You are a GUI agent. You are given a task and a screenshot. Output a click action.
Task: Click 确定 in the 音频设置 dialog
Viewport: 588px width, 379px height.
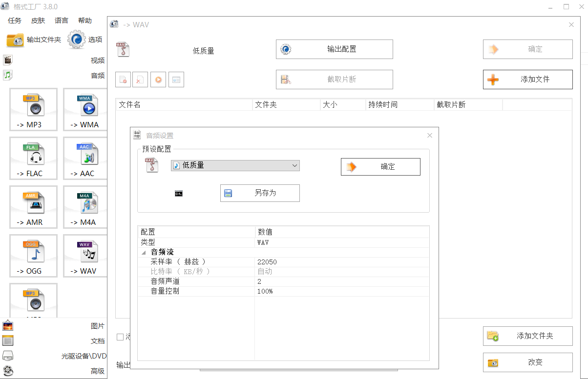(380, 166)
